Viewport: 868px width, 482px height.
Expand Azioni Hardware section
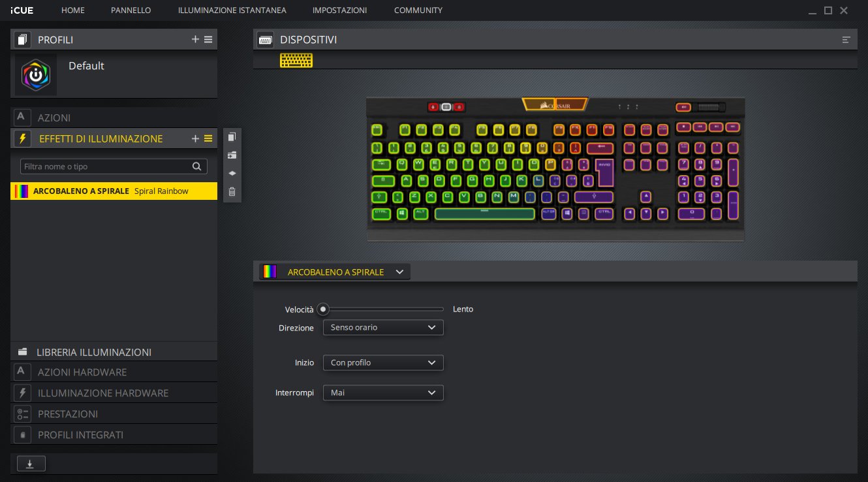[x=114, y=372]
